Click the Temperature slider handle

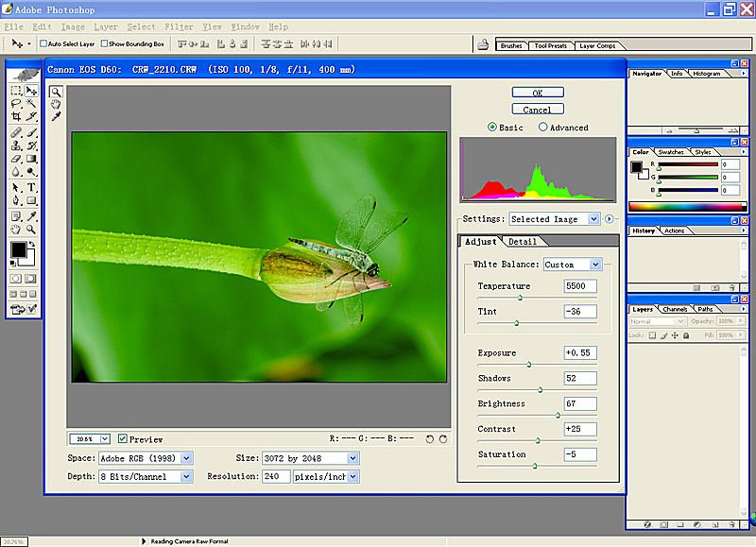click(x=521, y=298)
